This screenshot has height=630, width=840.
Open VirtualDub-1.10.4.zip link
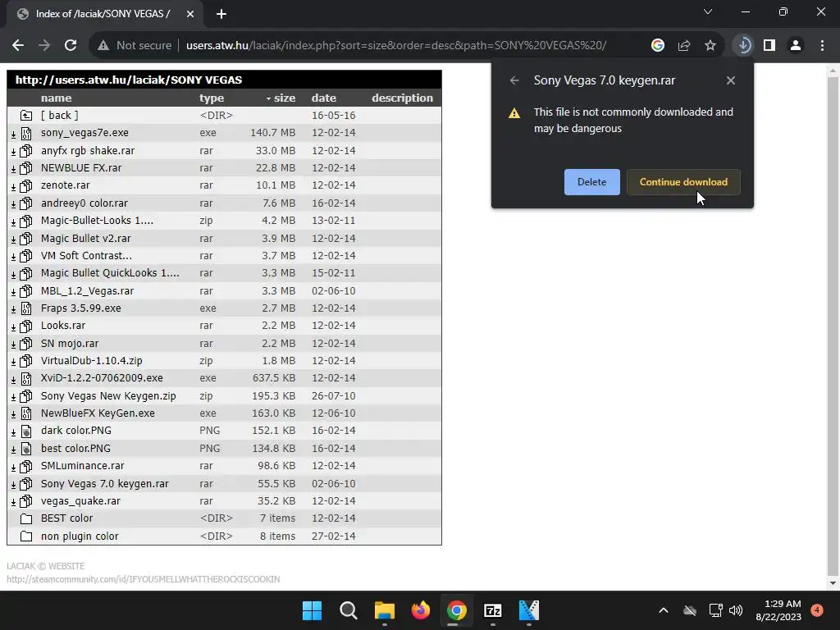coord(92,361)
